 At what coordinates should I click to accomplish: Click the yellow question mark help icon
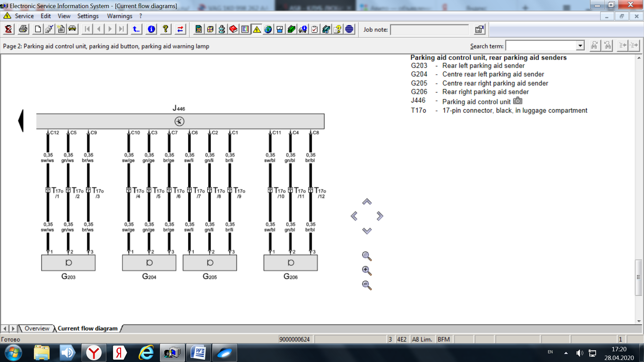pos(165,29)
